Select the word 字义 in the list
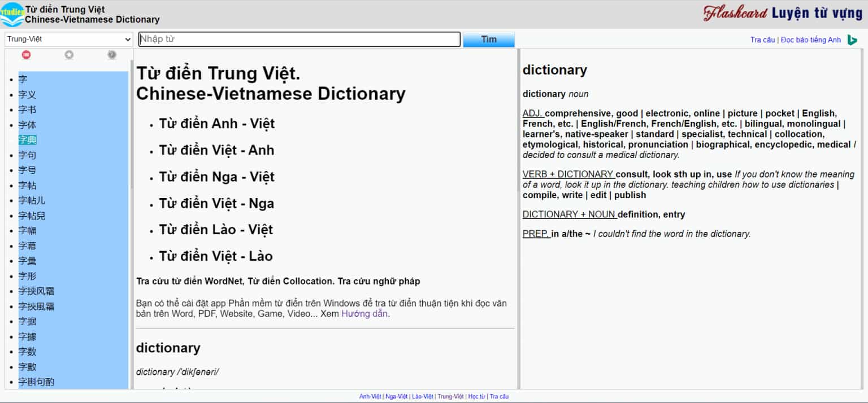Viewport: 868px width, 403px height. (27, 95)
